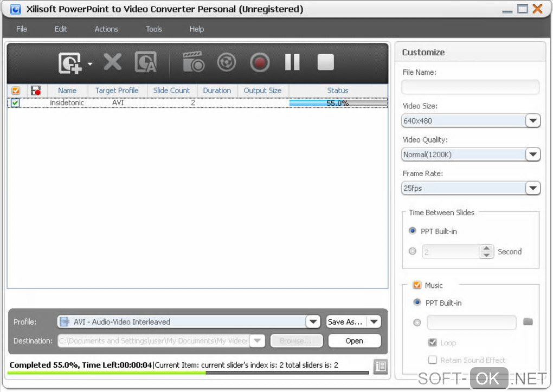This screenshot has width=553, height=392.
Task: Toggle the select-all header checkbox
Action: (16, 91)
